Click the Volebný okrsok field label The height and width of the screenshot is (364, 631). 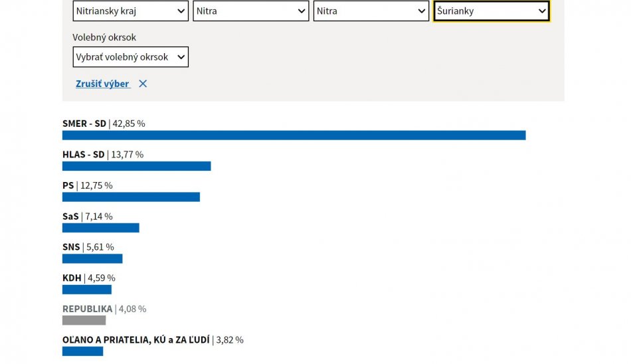[104, 38]
